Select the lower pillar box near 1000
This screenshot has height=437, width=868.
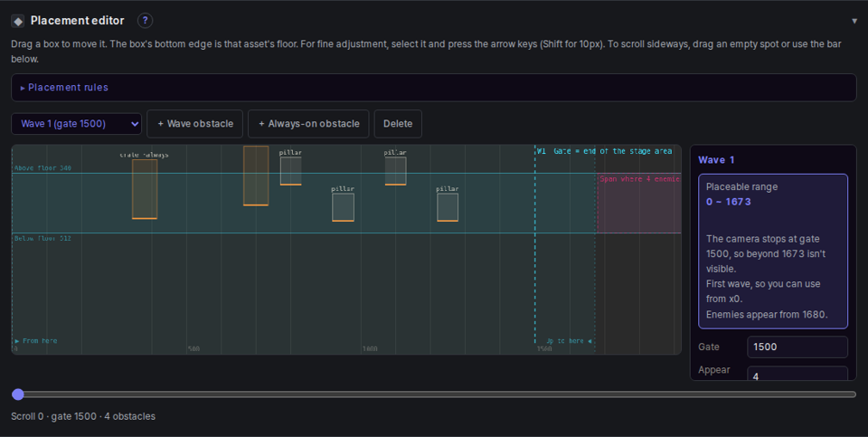point(343,207)
